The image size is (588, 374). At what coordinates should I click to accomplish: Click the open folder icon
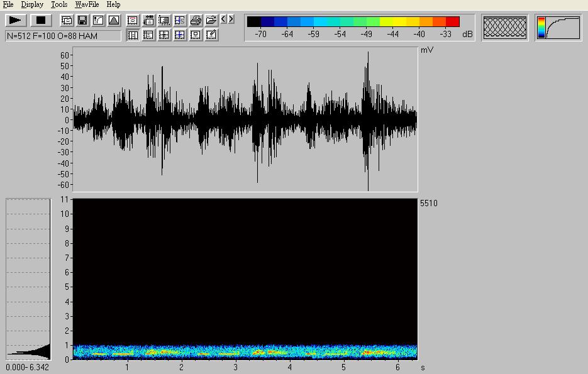211,20
